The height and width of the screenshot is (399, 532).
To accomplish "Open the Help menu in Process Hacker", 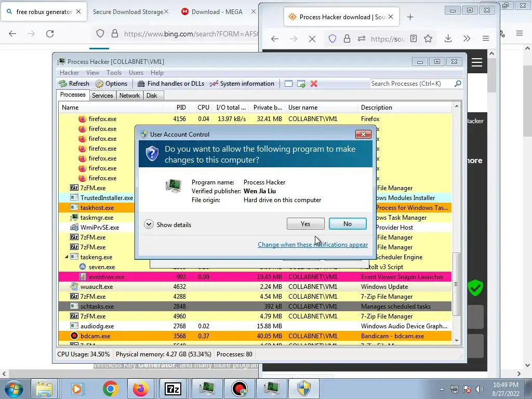I will point(157,73).
